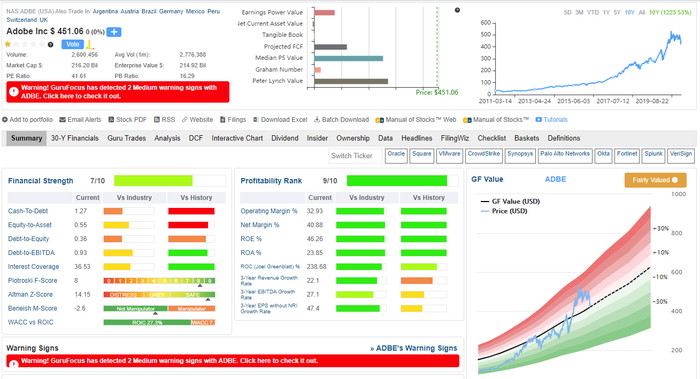Click the info icon on Fairly Valued badge

[675, 180]
